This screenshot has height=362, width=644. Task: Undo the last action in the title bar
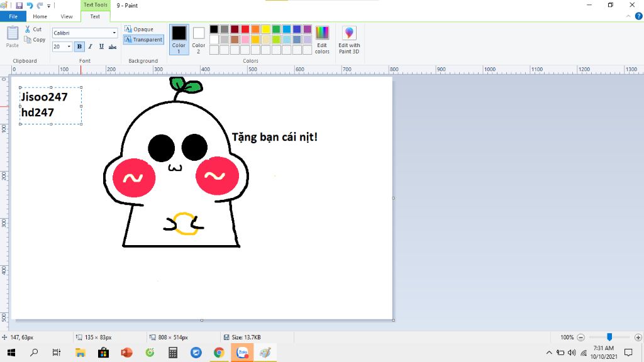[x=30, y=5]
